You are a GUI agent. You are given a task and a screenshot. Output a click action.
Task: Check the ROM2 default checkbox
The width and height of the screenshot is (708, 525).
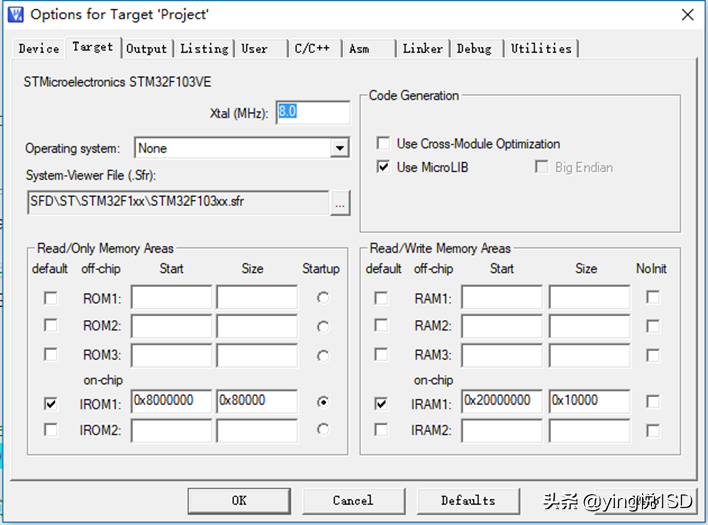tap(51, 325)
